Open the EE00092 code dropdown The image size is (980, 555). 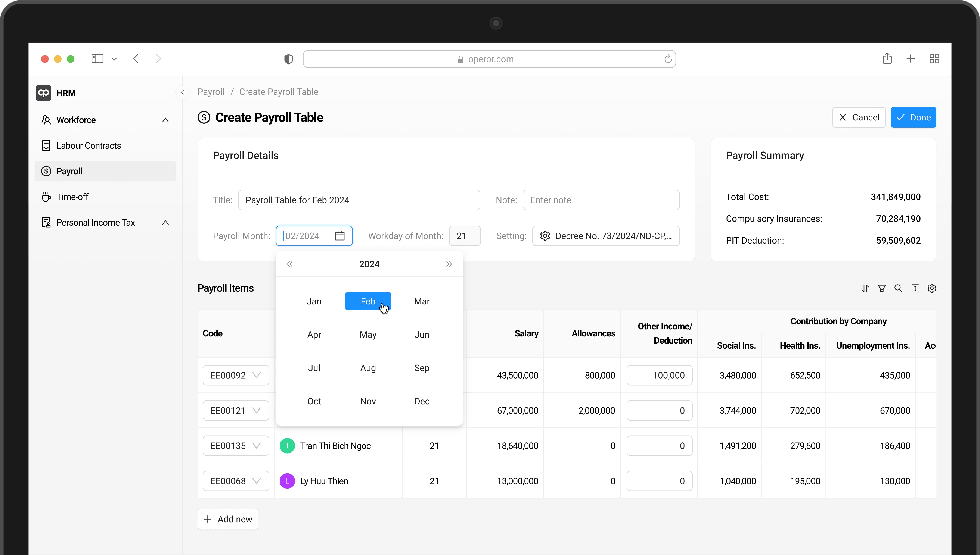coord(236,376)
